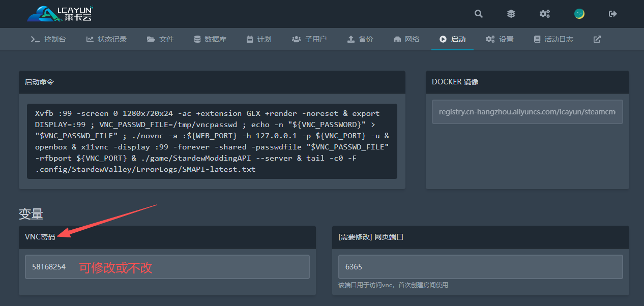View the 活动日志 activity log tab
This screenshot has height=306, width=644.
point(553,39)
